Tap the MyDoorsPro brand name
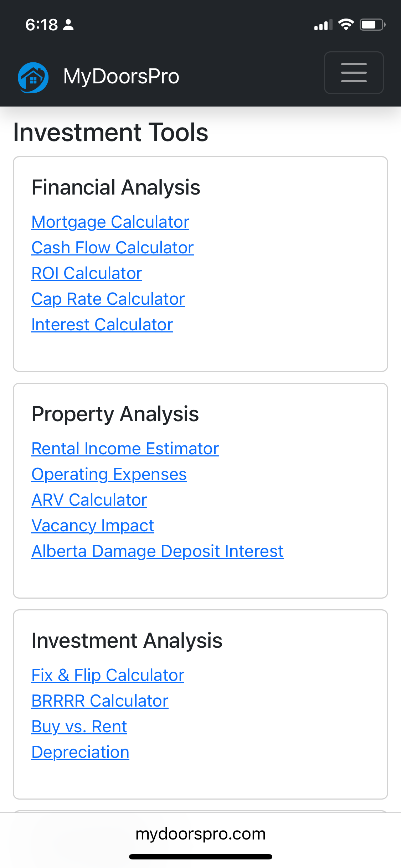 (x=121, y=76)
